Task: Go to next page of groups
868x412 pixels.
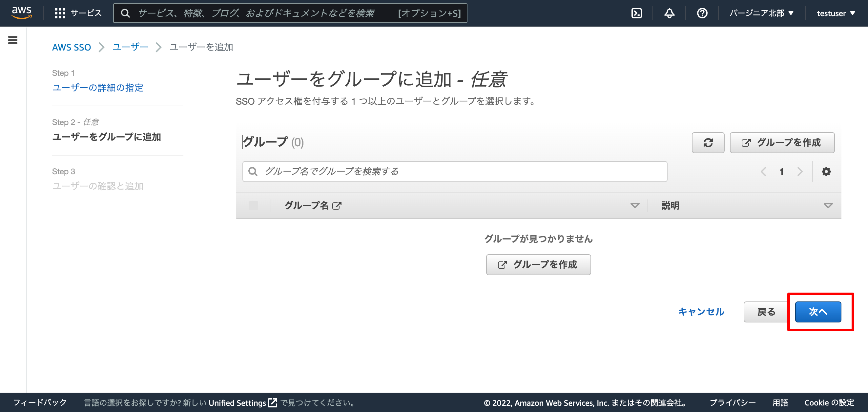Action: (x=800, y=172)
